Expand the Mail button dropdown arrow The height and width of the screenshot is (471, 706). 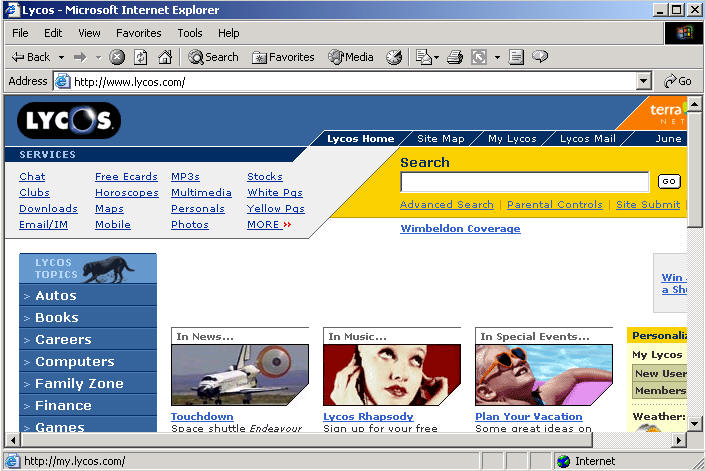pos(436,57)
